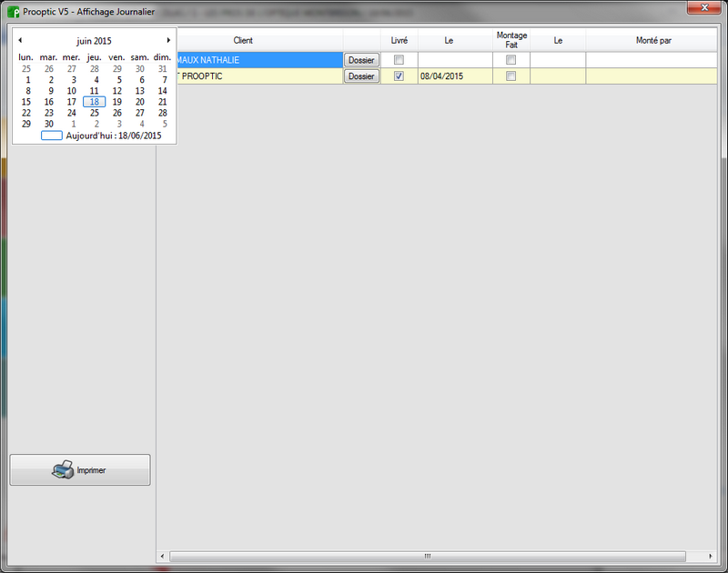
Task: Click horizontal scrollbar left arrow
Action: 162,556
